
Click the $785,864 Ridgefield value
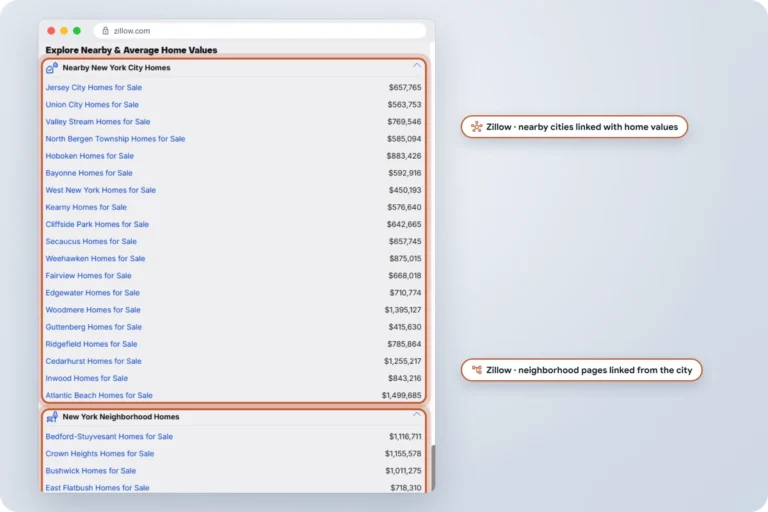(x=405, y=344)
